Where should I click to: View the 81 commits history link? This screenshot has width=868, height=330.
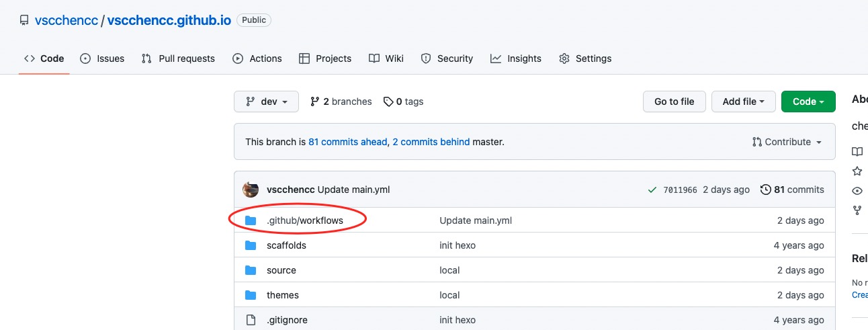click(792, 190)
